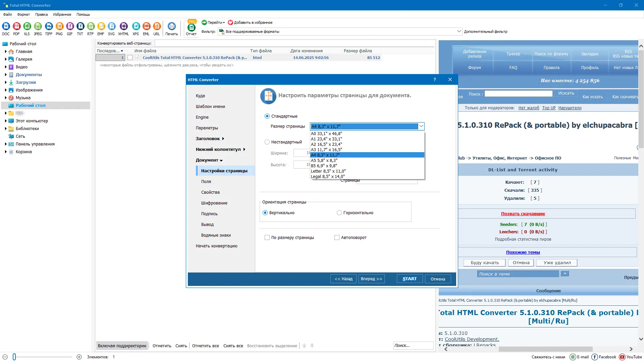The width and height of the screenshot is (644, 362).
Task: Select the Horizontal orientation radio button
Action: (339, 213)
